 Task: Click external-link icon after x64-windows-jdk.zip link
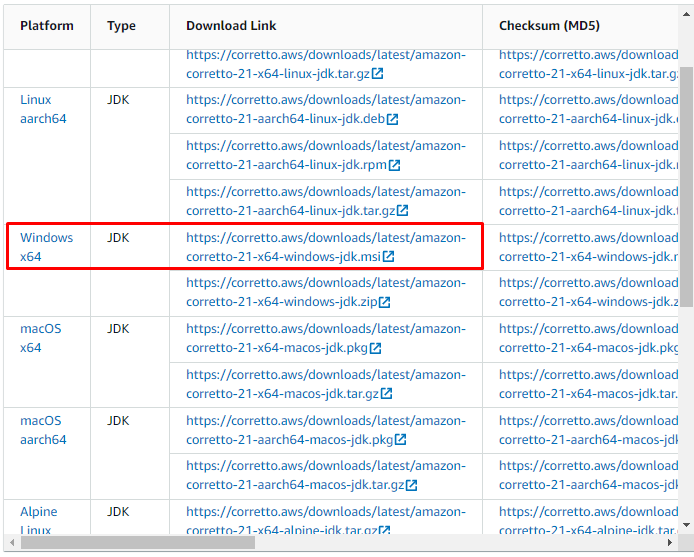[x=385, y=302]
